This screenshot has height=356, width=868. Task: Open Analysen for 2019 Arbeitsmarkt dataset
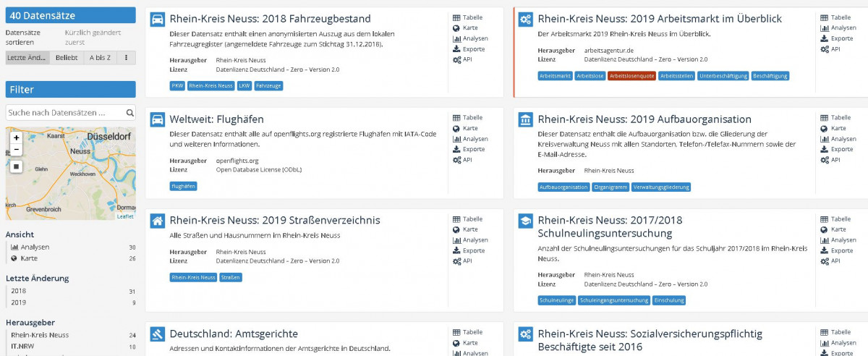(x=838, y=28)
